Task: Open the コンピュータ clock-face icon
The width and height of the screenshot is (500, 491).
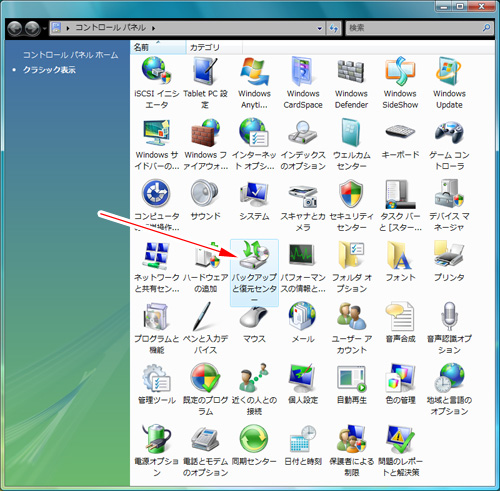Action: (x=156, y=193)
